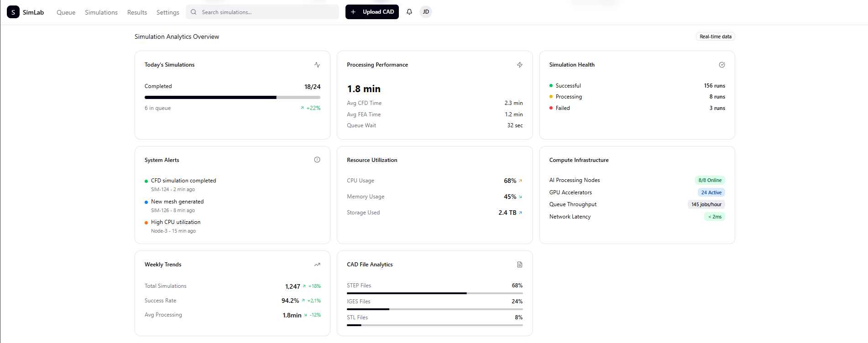
Task: Click the orange dot beside High CPU utilization
Action: (146, 223)
